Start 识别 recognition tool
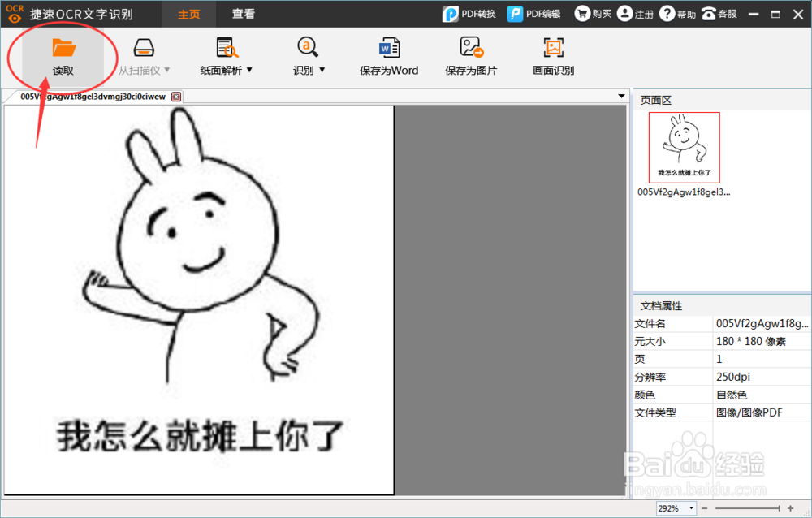This screenshot has width=812, height=518. coord(309,57)
